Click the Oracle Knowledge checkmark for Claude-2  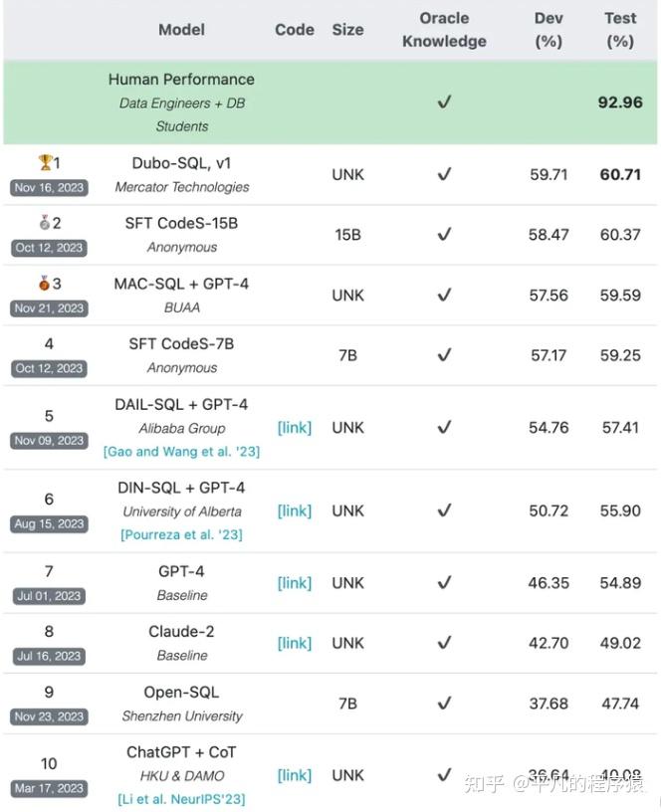444,643
